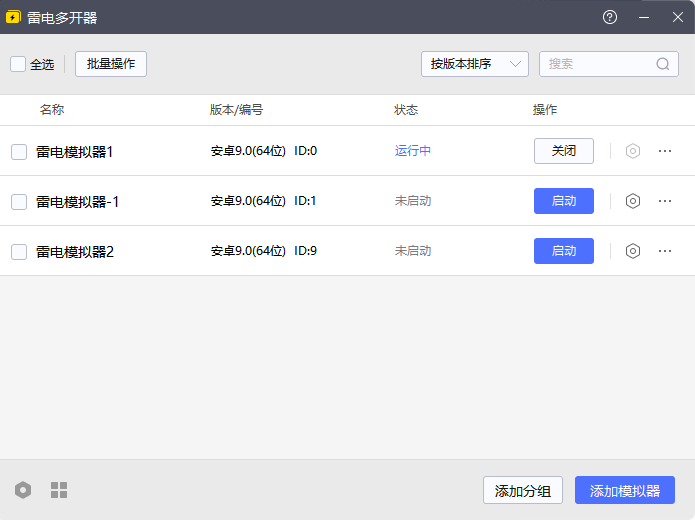Open settings for 雷电模拟器-1

[x=632, y=201]
